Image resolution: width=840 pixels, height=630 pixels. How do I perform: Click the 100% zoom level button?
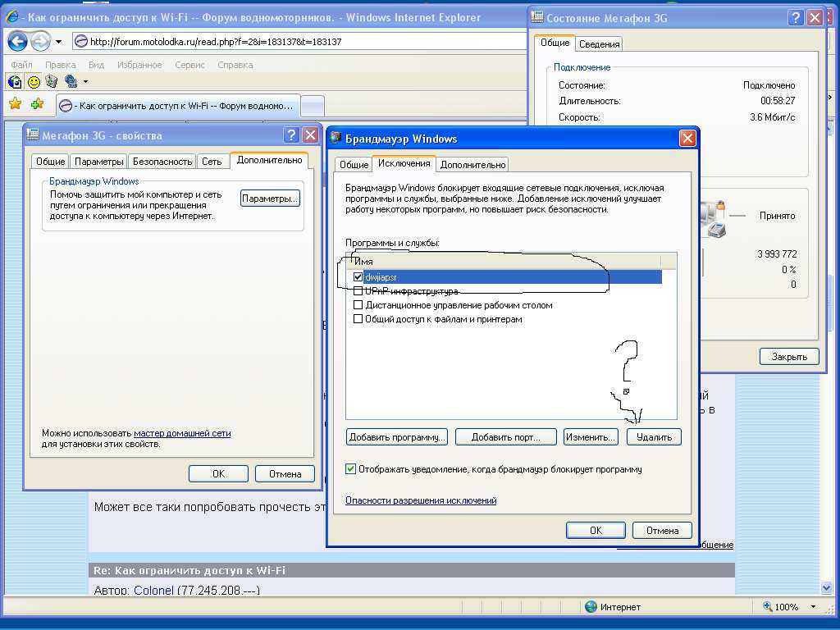[x=781, y=607]
